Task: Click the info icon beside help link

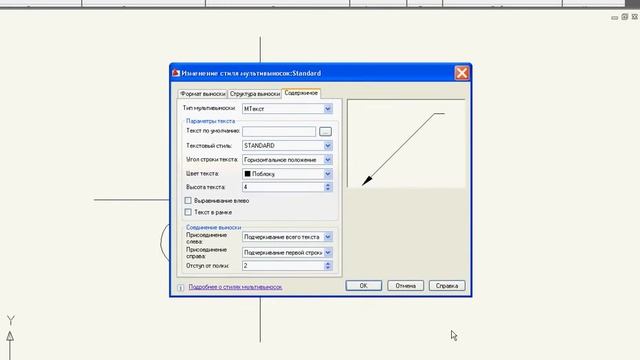Action: 180,287
